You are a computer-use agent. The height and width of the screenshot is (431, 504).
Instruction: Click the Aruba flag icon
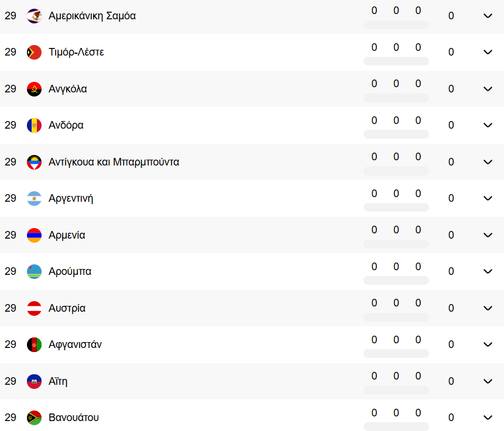[x=34, y=271]
